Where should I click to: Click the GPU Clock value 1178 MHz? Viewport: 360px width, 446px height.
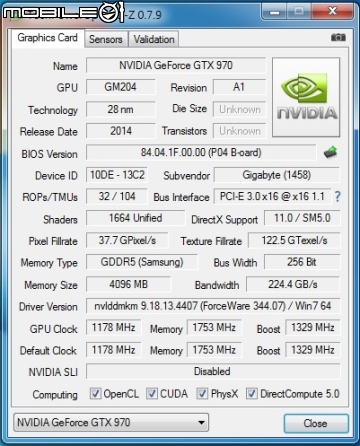pyautogui.click(x=113, y=327)
